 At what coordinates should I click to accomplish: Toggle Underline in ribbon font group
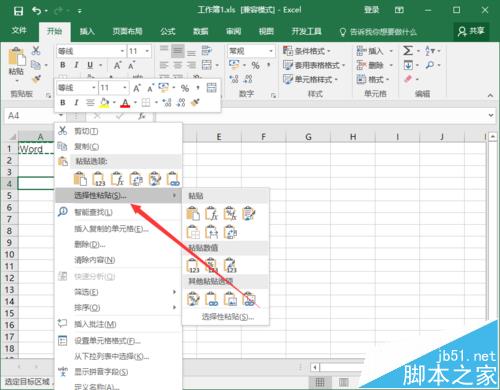coord(90,65)
